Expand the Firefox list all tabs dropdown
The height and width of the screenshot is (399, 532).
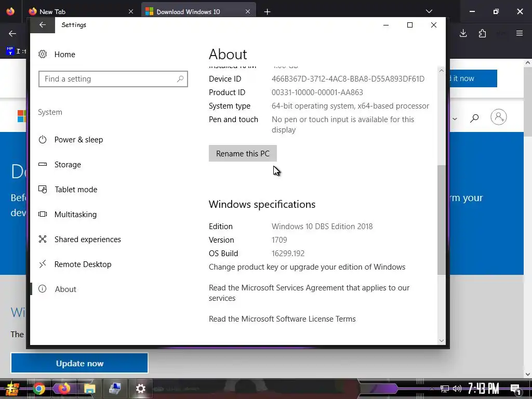pos(429,11)
